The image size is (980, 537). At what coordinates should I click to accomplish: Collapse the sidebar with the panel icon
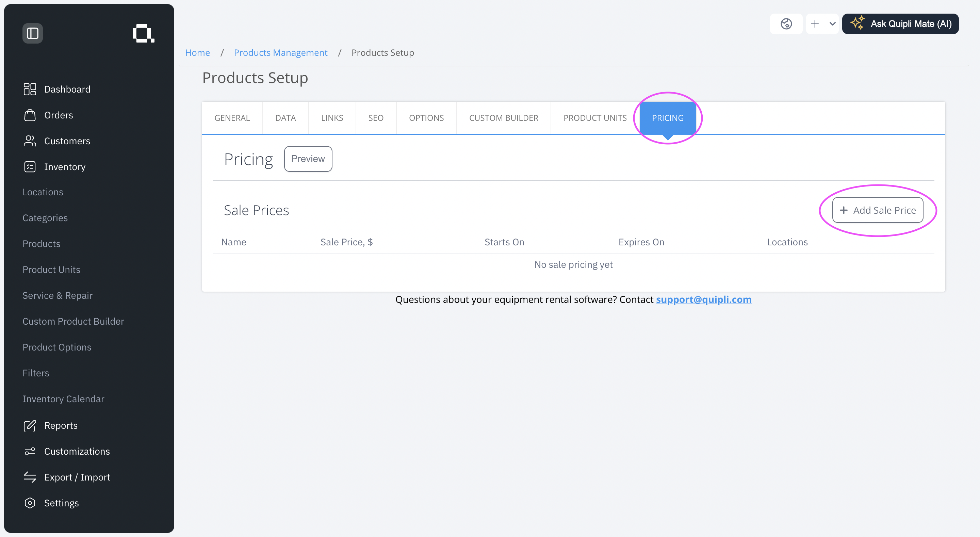(x=32, y=33)
